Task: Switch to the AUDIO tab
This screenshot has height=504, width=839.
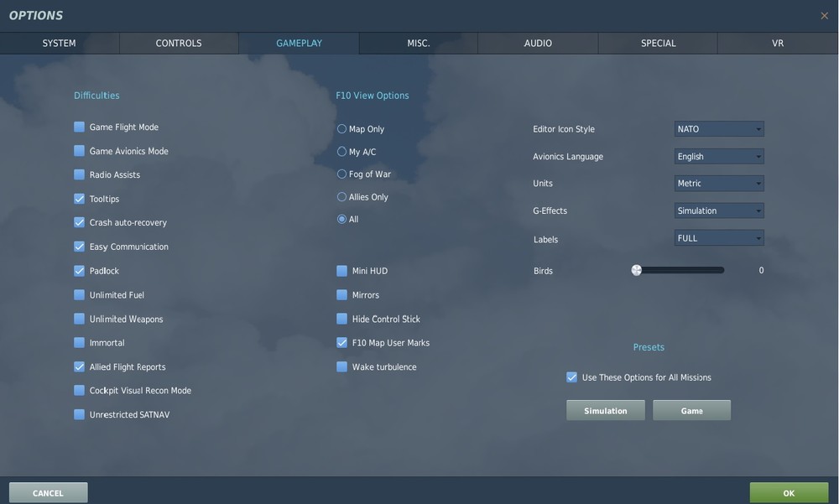Action: (538, 42)
